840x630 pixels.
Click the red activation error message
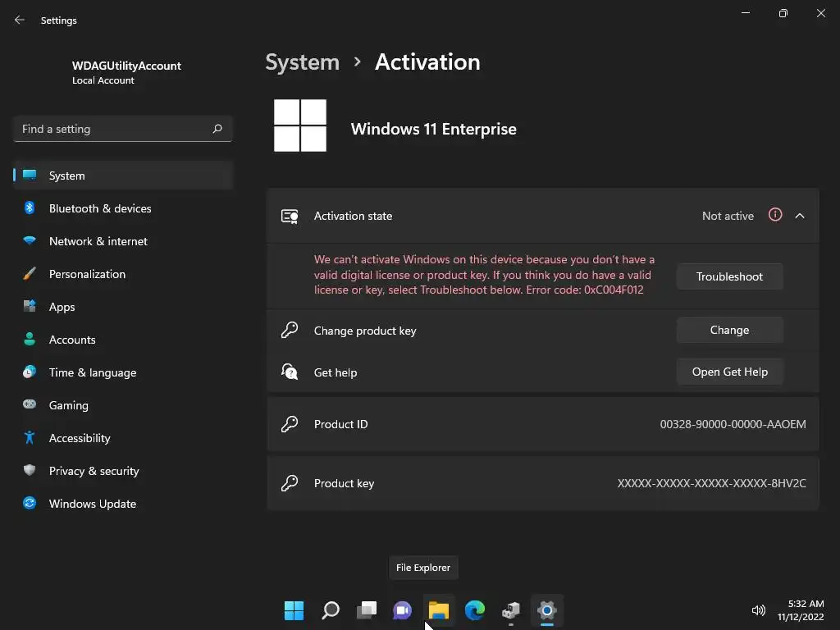click(484, 274)
